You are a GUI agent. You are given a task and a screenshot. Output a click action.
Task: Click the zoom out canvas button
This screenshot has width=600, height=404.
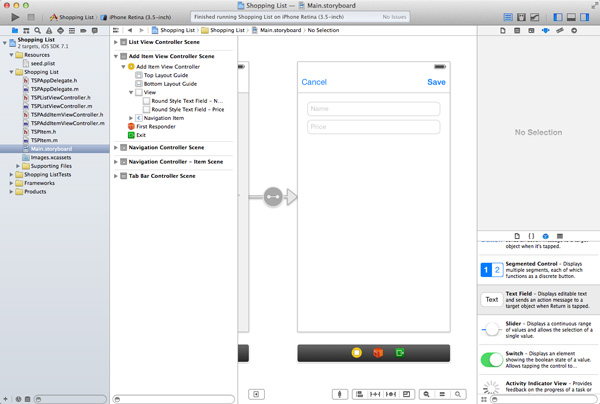click(x=427, y=394)
